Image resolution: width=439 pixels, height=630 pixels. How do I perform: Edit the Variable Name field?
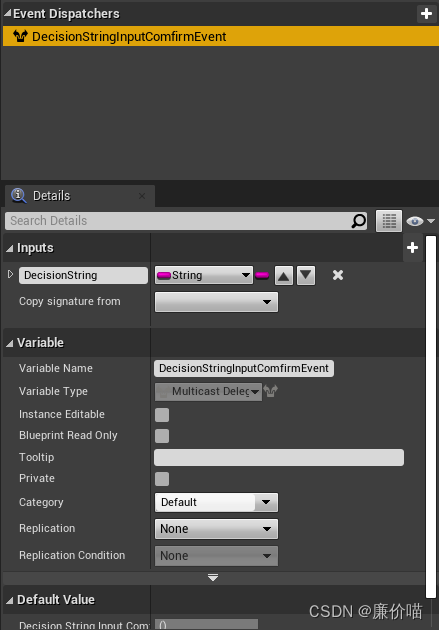(x=244, y=368)
